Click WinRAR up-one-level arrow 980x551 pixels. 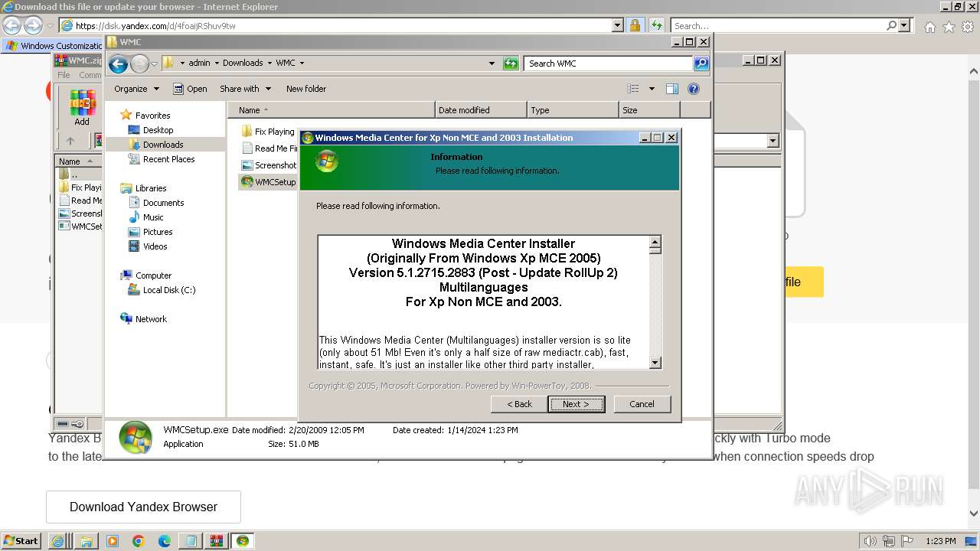[70, 141]
